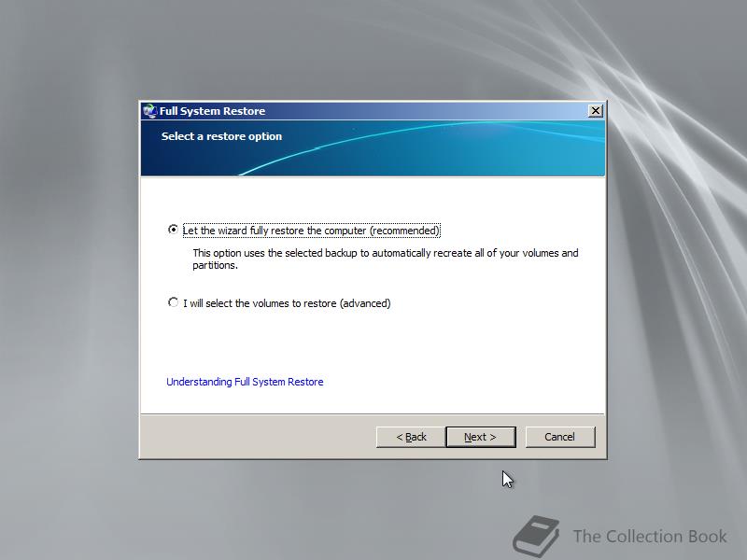Click the 'Select a restore option' heading
This screenshot has width=747, height=560.
click(x=221, y=136)
